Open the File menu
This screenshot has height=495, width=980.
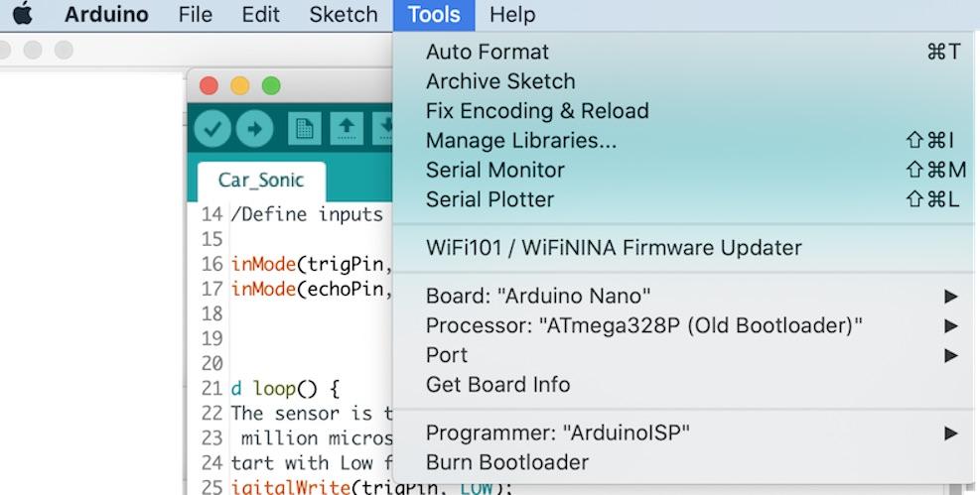click(195, 14)
